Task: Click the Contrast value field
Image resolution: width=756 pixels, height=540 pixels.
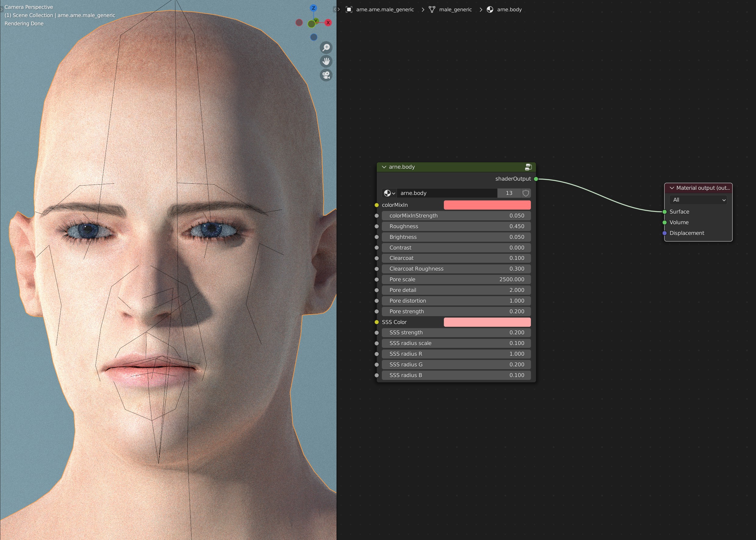Action: pyautogui.click(x=456, y=248)
